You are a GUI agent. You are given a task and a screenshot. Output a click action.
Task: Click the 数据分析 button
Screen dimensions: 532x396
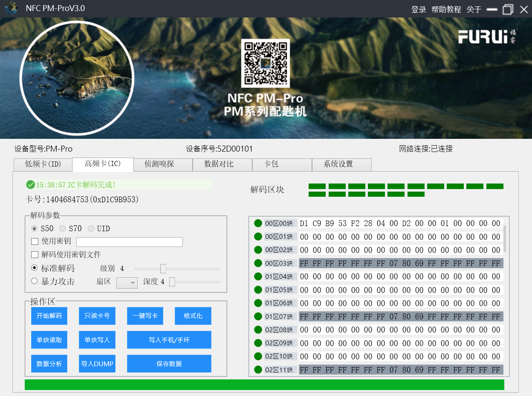tap(49, 364)
